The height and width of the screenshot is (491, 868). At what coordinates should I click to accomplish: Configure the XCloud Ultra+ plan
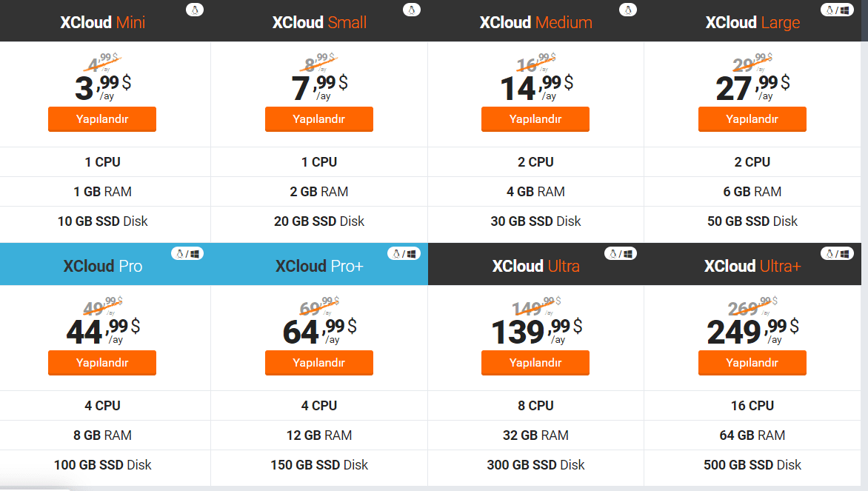click(752, 363)
